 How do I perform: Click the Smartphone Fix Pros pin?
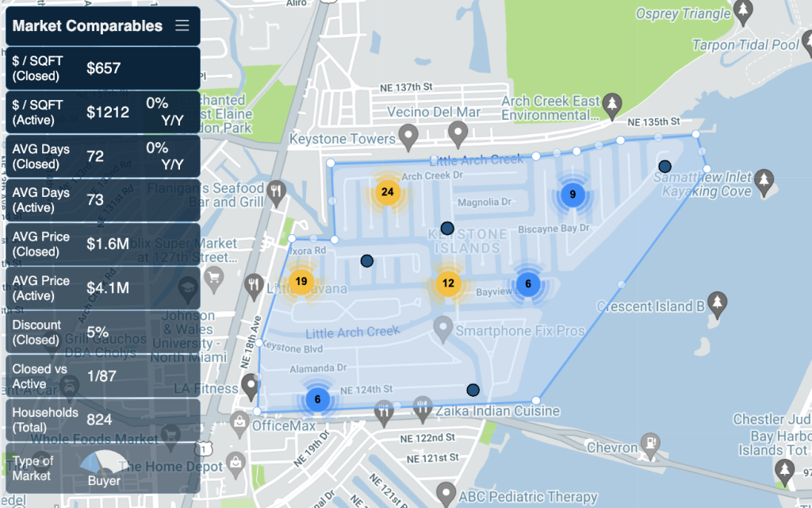tap(442, 329)
